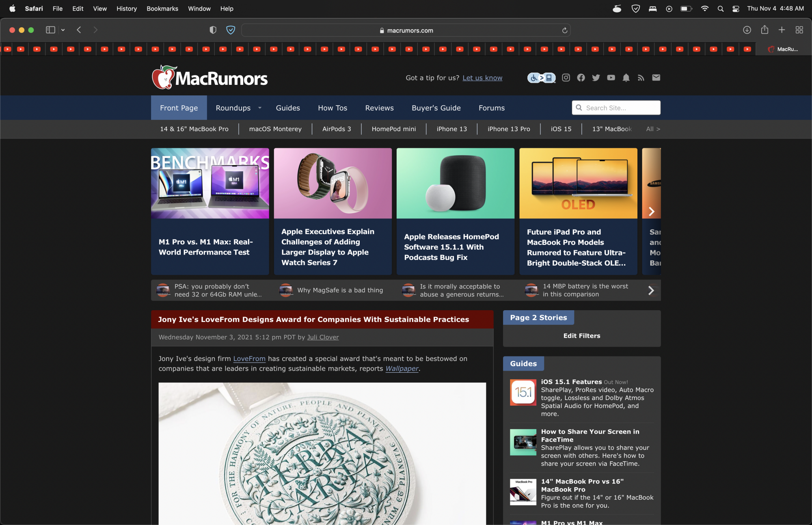Screen dimensions: 812x525
Task: Advance forum threads strip with right chevron
Action: [651, 290]
